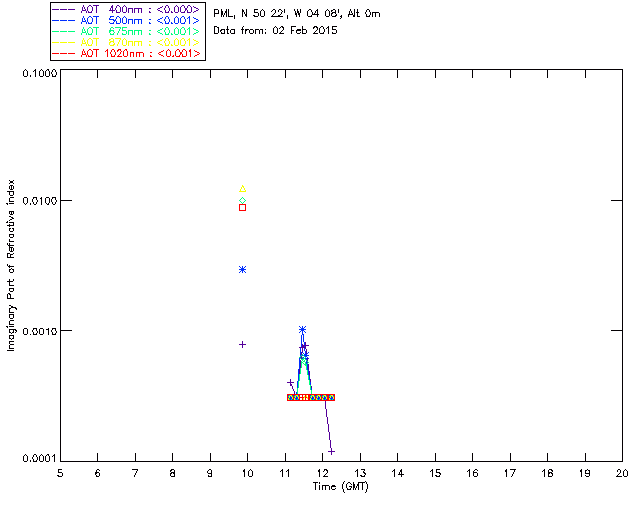Click the AOT 675nm legend entry
640x512 pixels.
(x=127, y=31)
